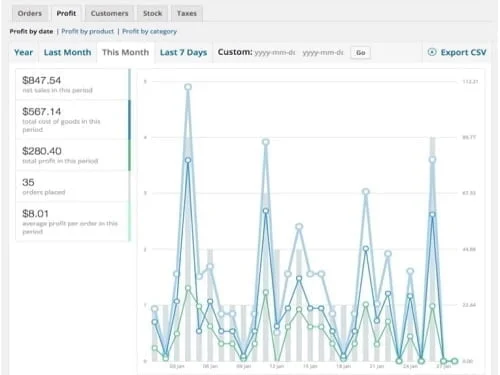
Task: Click the Go button
Action: coord(360,53)
